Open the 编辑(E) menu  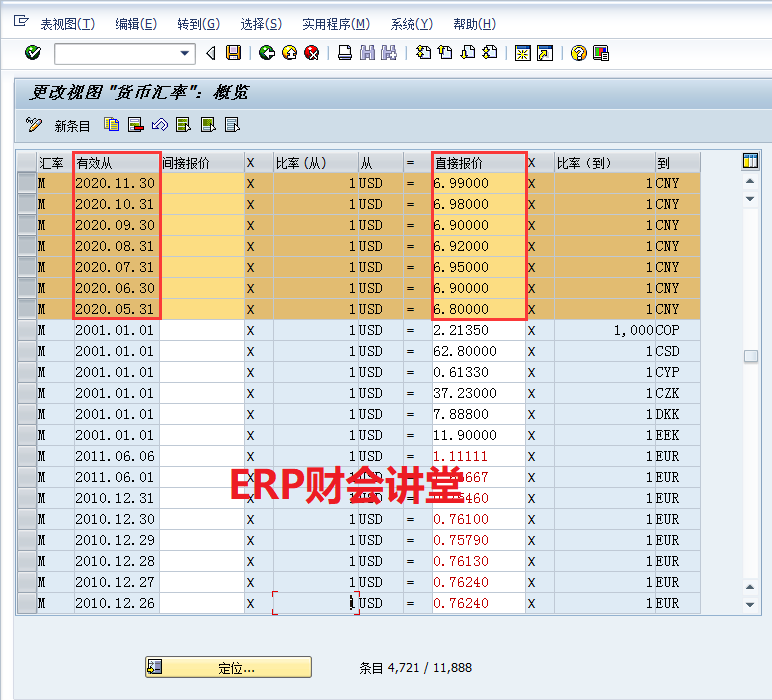136,24
